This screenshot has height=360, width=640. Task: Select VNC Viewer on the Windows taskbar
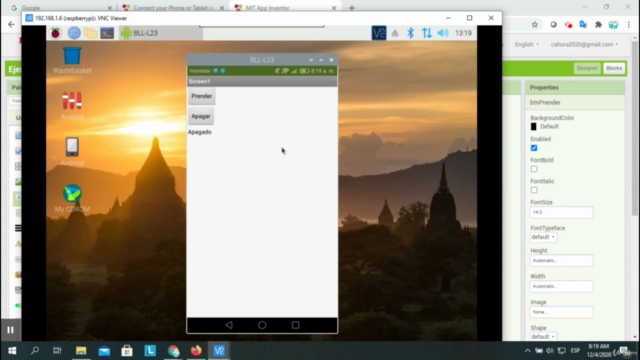point(219,351)
